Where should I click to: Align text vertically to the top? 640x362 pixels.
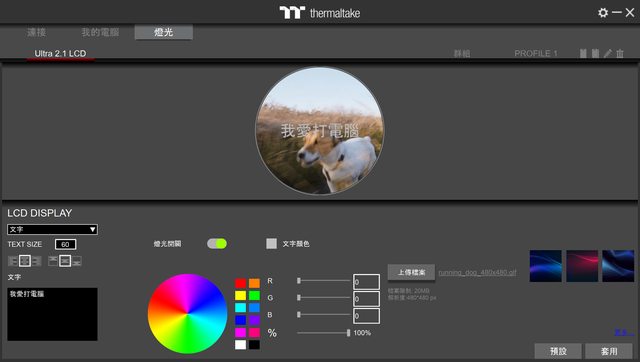click(53, 261)
